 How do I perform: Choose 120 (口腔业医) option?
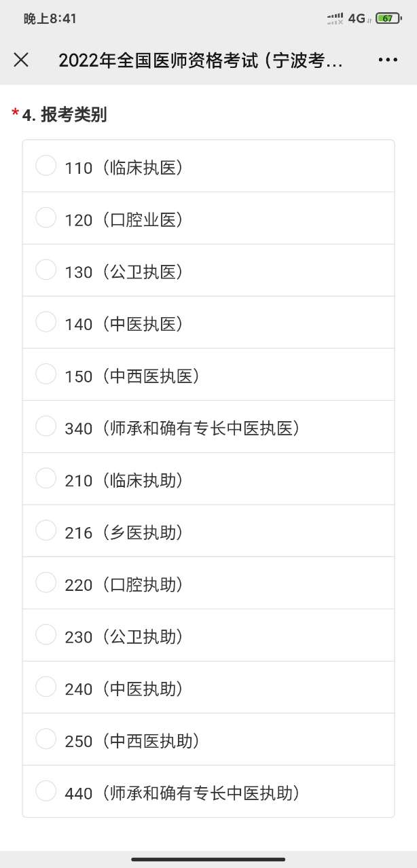tap(46, 218)
